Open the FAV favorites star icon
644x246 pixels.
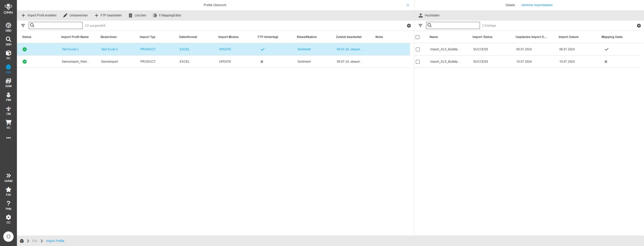tap(8, 191)
